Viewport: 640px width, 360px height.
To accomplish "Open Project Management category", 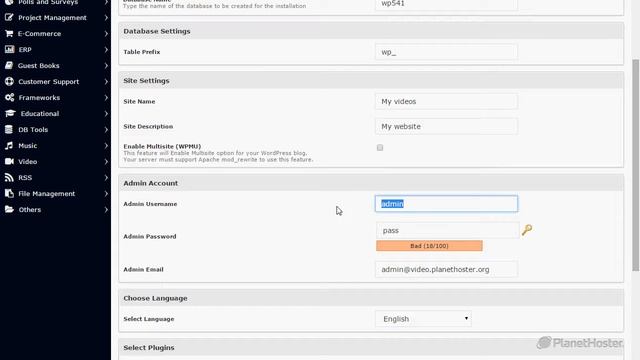I will coord(52,18).
